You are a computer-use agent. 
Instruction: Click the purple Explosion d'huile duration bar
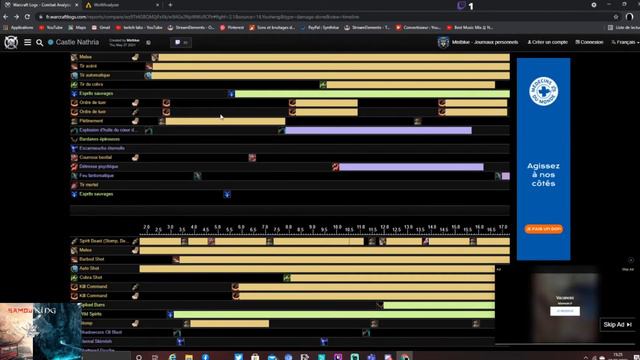[x=378, y=130]
